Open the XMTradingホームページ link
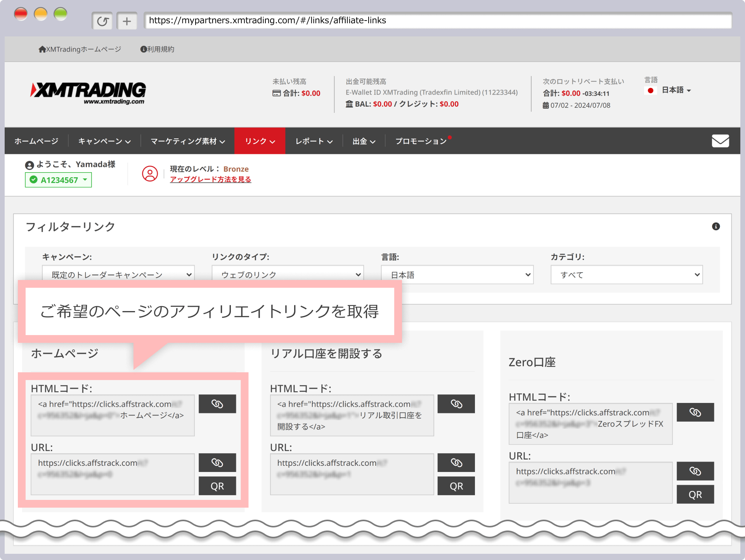This screenshot has width=745, height=560. click(x=80, y=49)
